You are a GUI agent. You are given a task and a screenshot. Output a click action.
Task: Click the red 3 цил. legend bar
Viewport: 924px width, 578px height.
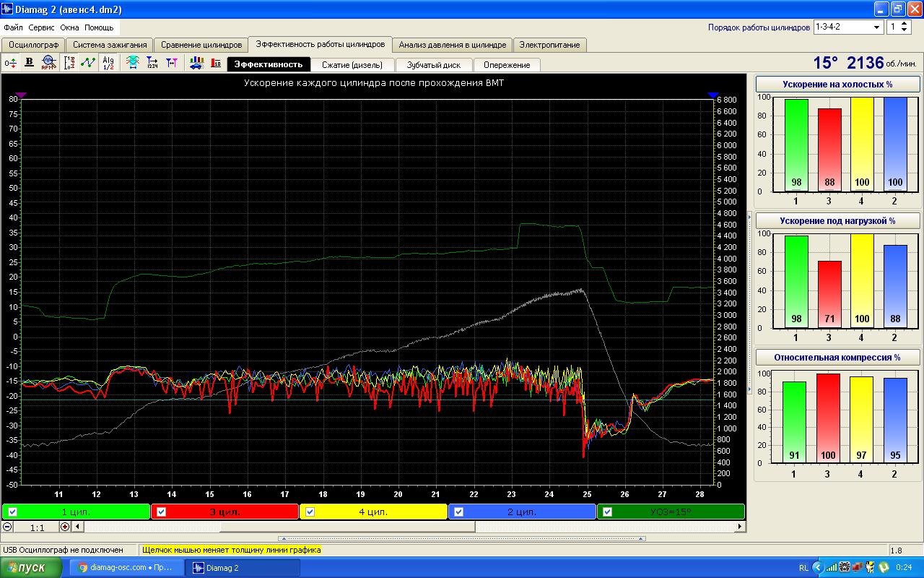[225, 512]
